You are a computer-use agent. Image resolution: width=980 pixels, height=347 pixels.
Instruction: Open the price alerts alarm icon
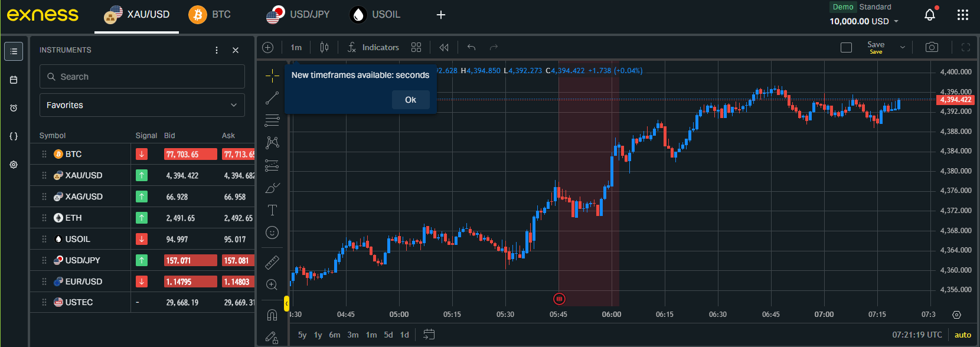click(x=14, y=108)
